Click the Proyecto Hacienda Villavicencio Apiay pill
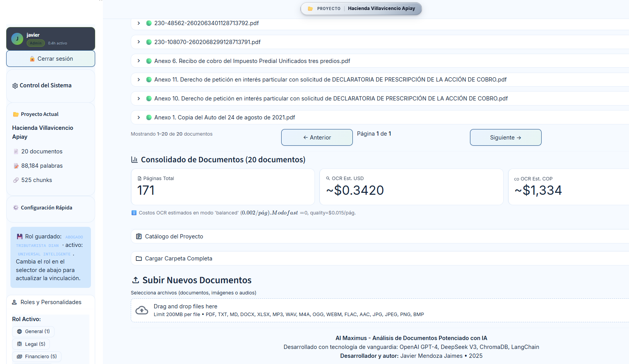Image resolution: width=629 pixels, height=364 pixels. (361, 9)
